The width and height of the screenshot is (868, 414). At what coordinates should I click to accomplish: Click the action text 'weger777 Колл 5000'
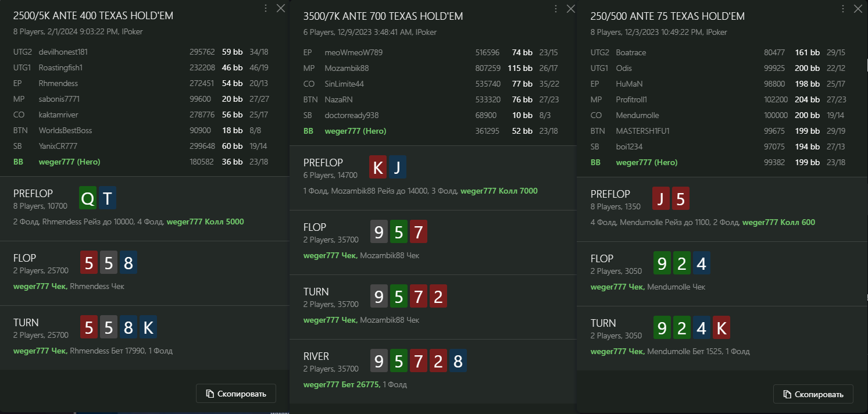click(x=205, y=222)
